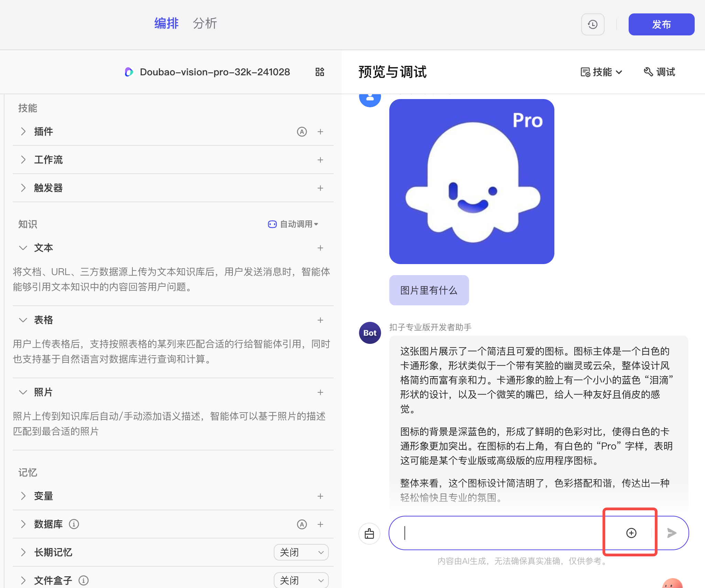The width and height of the screenshot is (705, 588).
Task: Select the 编排 tab
Action: (166, 23)
